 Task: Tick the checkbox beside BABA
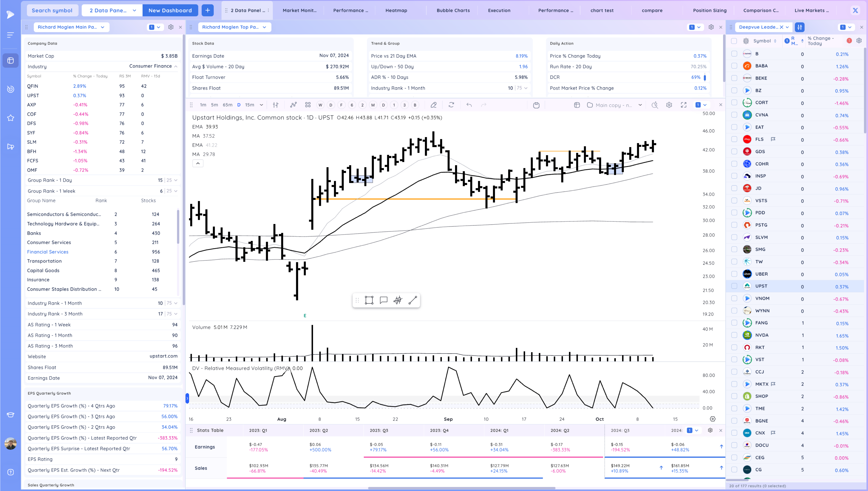(734, 66)
